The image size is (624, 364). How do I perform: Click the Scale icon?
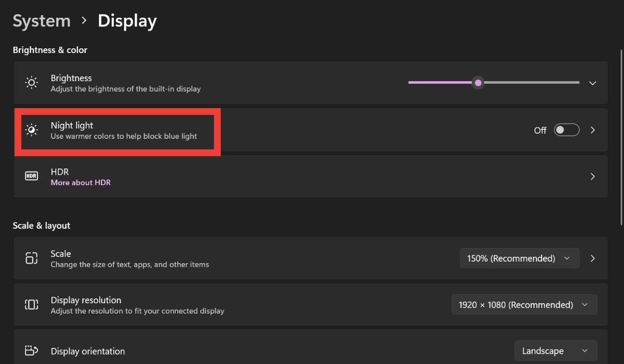point(31,258)
